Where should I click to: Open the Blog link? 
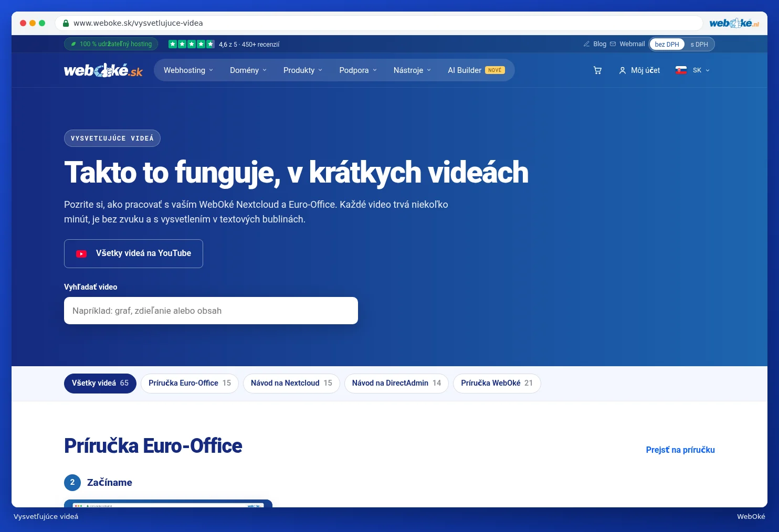pos(599,44)
